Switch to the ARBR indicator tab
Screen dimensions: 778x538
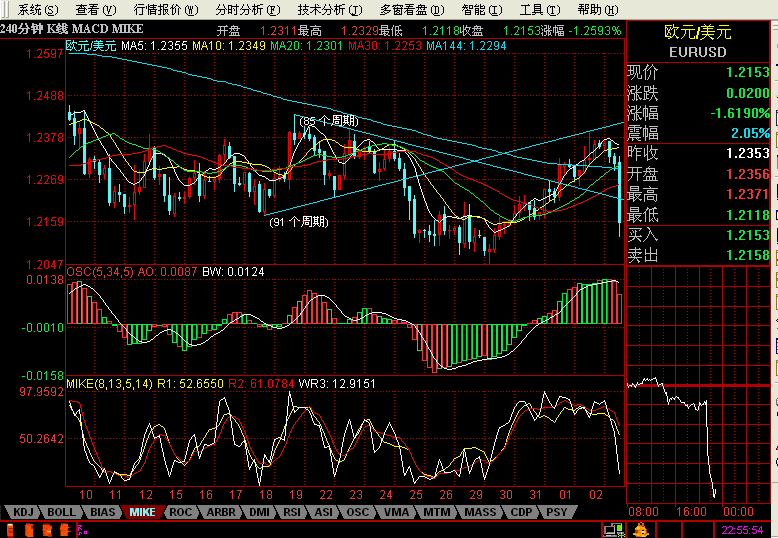tap(221, 512)
